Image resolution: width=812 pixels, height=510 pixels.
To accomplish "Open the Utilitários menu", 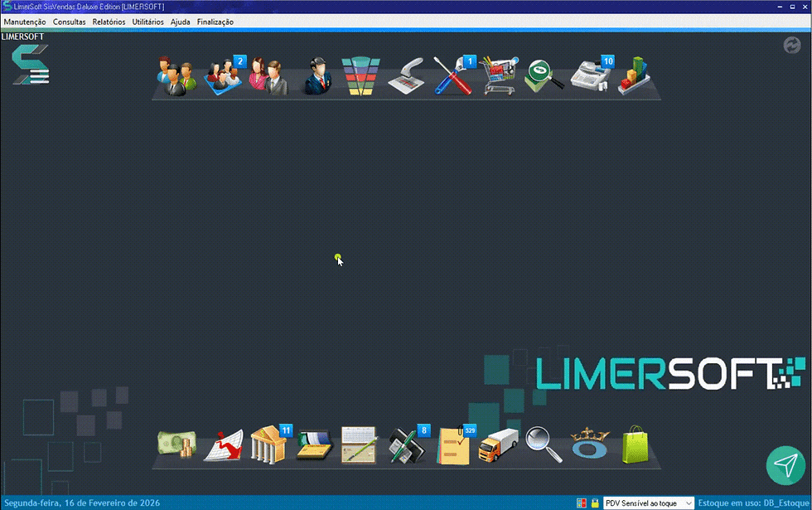I will (147, 22).
